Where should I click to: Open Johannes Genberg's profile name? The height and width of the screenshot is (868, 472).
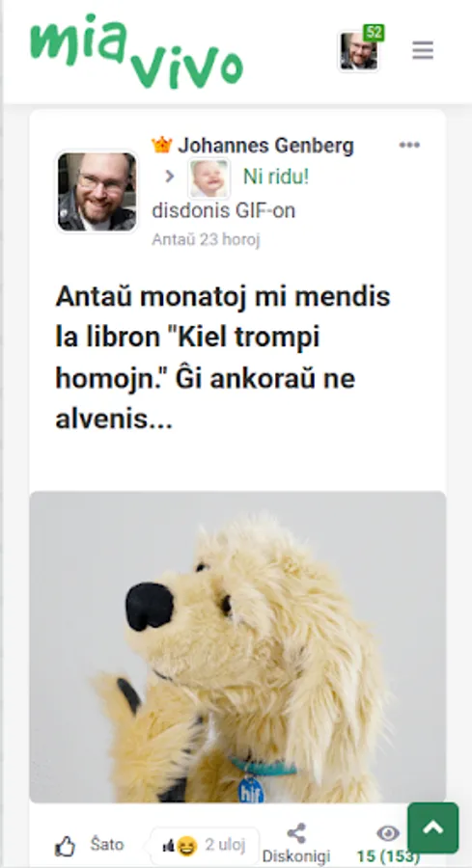(x=265, y=146)
